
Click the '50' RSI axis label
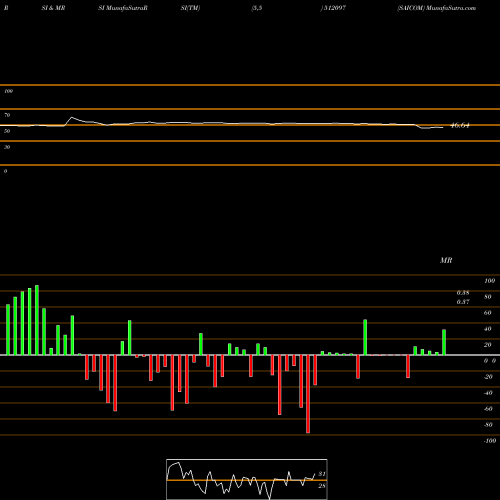(x=7, y=131)
